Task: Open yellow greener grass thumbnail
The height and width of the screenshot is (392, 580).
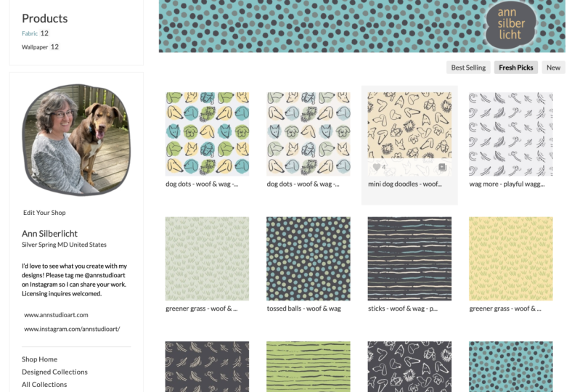Action: (x=511, y=258)
